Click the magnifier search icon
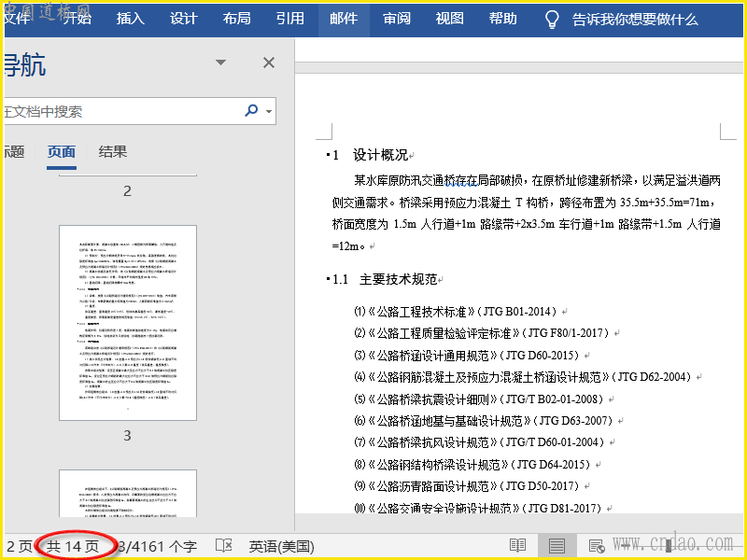Viewport: 747px width, 560px height. point(251,110)
